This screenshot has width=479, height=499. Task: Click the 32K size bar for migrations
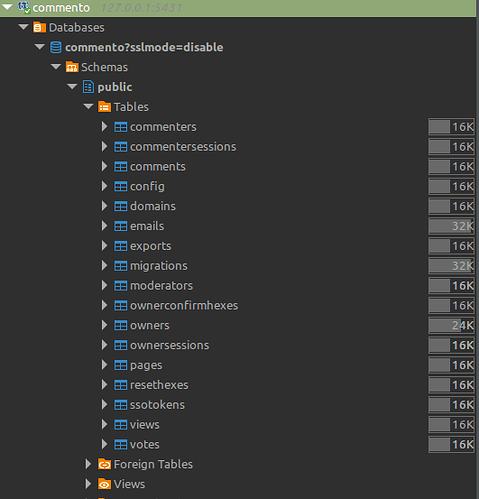tap(451, 266)
